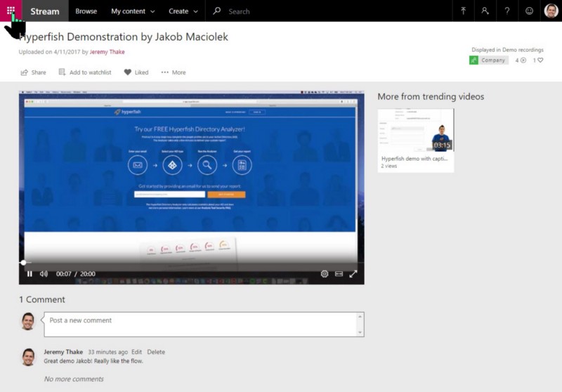Open the More actions menu

(x=174, y=72)
